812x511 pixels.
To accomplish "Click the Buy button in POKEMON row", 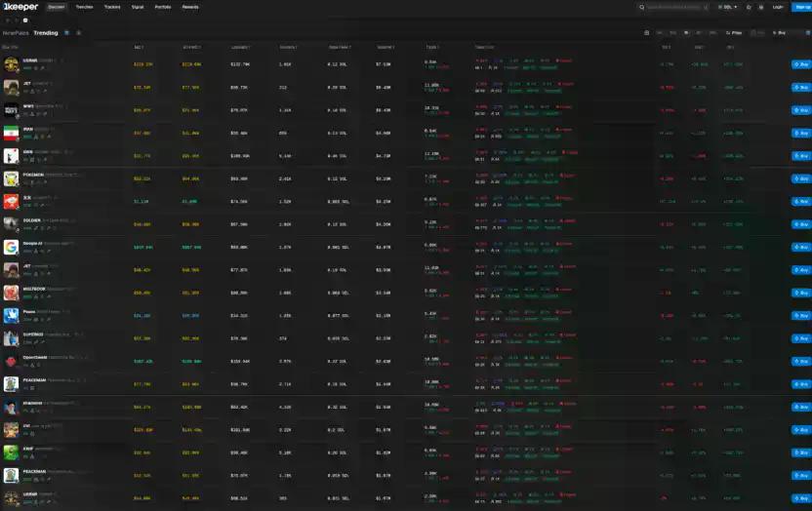I will click(801, 178).
